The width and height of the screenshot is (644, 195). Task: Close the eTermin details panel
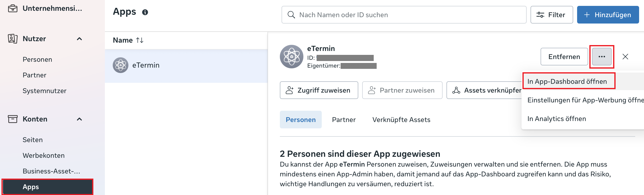pyautogui.click(x=625, y=57)
